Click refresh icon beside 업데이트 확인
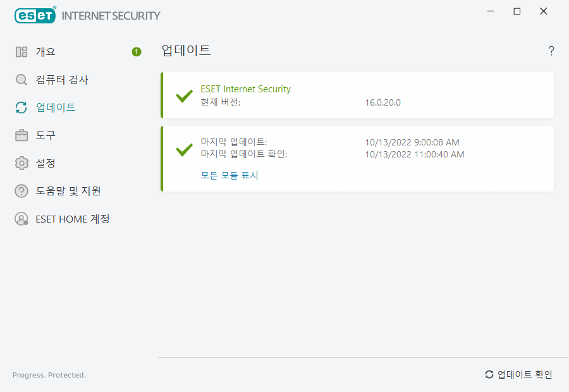569x392 pixels. coord(489,374)
